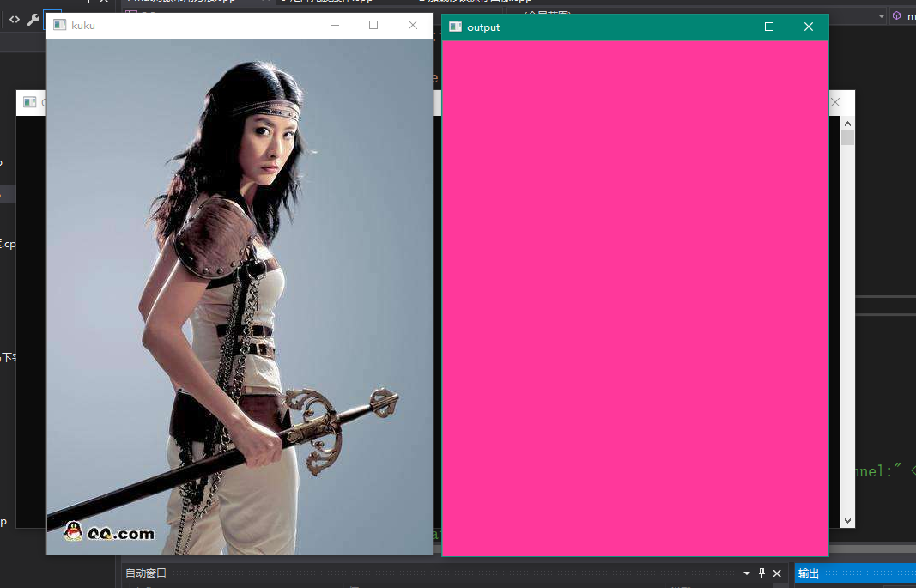Maximize the kuku image window

tap(373, 25)
